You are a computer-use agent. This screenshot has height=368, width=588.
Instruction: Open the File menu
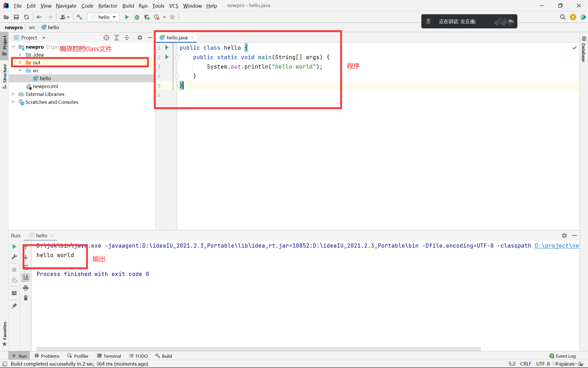(18, 6)
